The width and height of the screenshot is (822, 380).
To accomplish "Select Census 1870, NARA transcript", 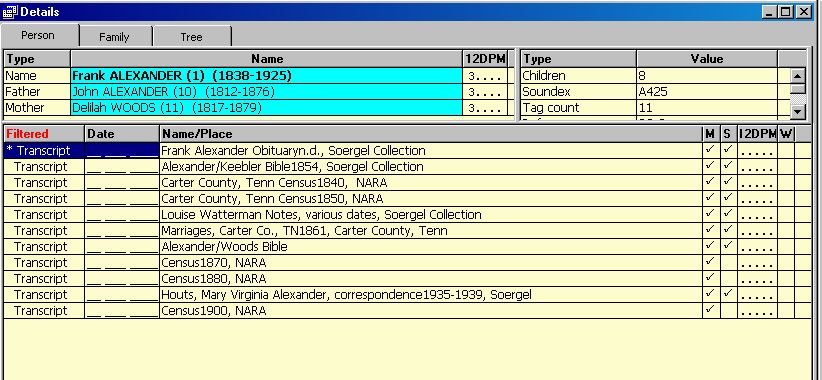I will point(407,263).
